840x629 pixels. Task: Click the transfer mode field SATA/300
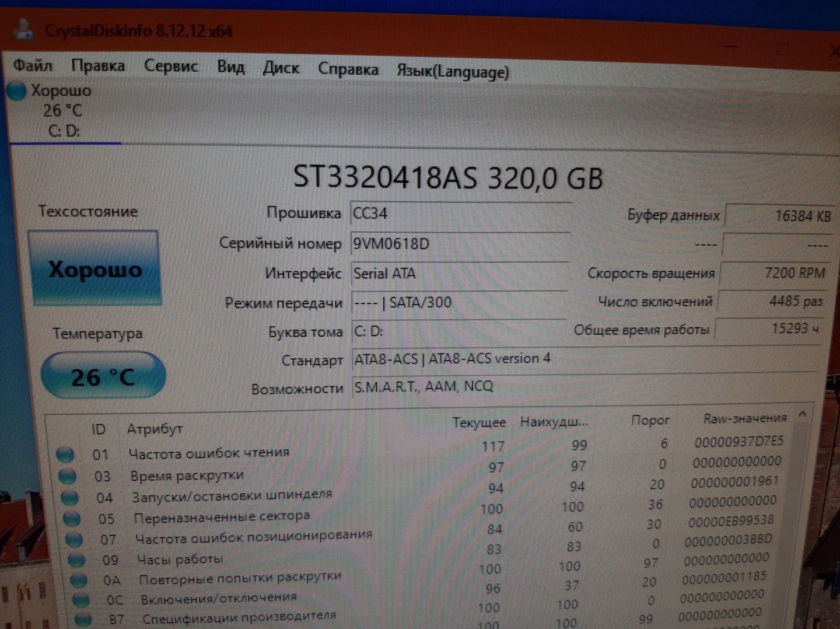(x=459, y=303)
